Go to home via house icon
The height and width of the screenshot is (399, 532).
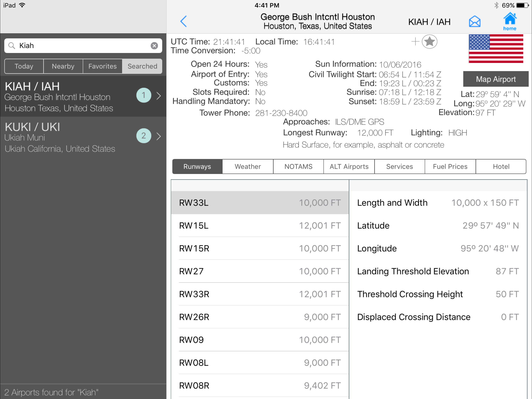click(x=509, y=21)
